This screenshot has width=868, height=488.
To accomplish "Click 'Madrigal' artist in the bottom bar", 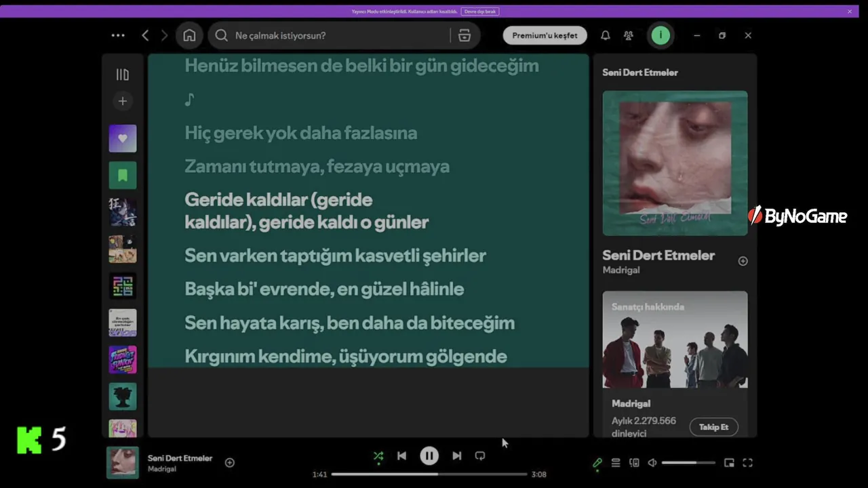I will click(x=162, y=469).
